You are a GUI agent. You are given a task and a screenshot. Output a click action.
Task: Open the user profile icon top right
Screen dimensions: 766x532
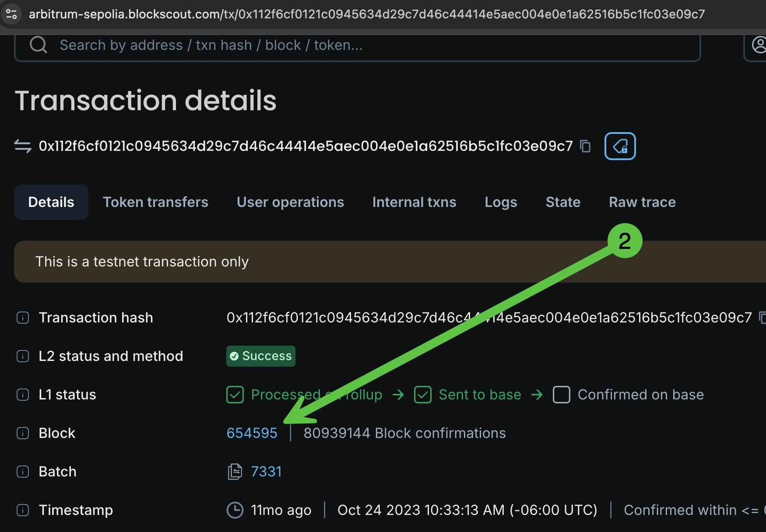[x=759, y=44]
